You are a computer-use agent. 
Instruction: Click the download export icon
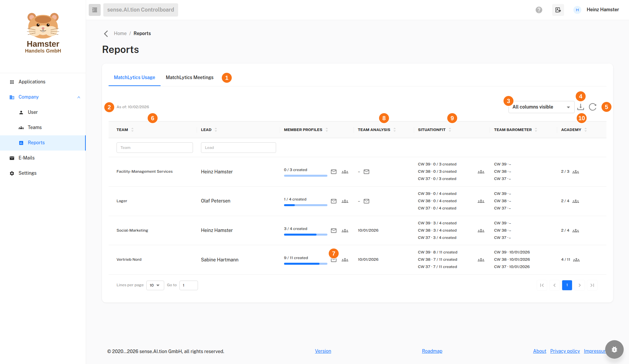pos(581,107)
